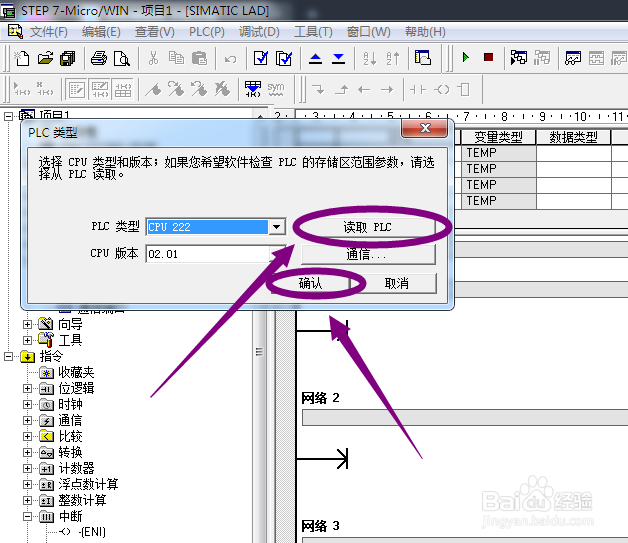Select the 收藏夹 tree item
The image size is (628, 543).
coord(76,372)
